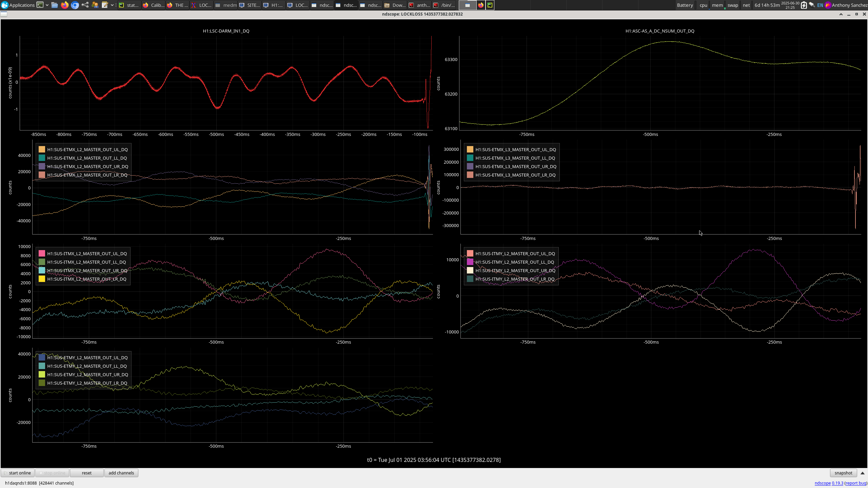Image resolution: width=868 pixels, height=488 pixels.
Task: Expand the notepad launcher dropdown arrow
Action: coord(112,5)
